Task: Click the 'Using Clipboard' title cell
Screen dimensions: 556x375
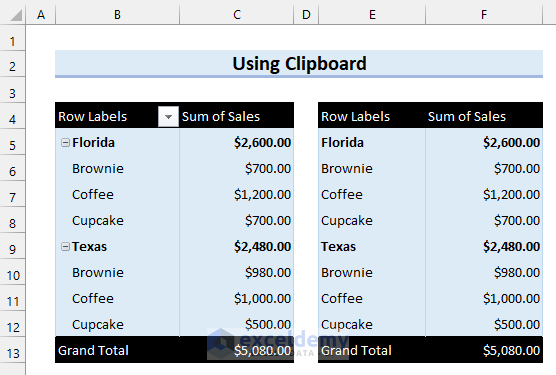Action: 299,64
